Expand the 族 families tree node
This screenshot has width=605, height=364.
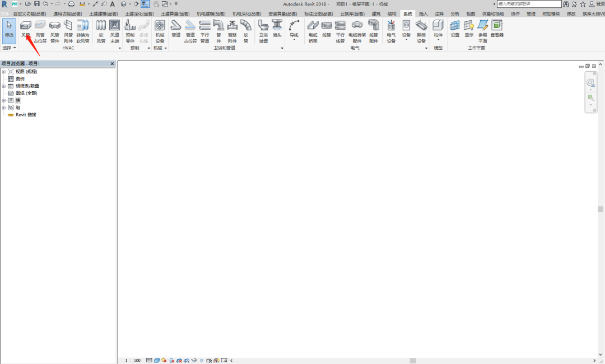(x=4, y=100)
